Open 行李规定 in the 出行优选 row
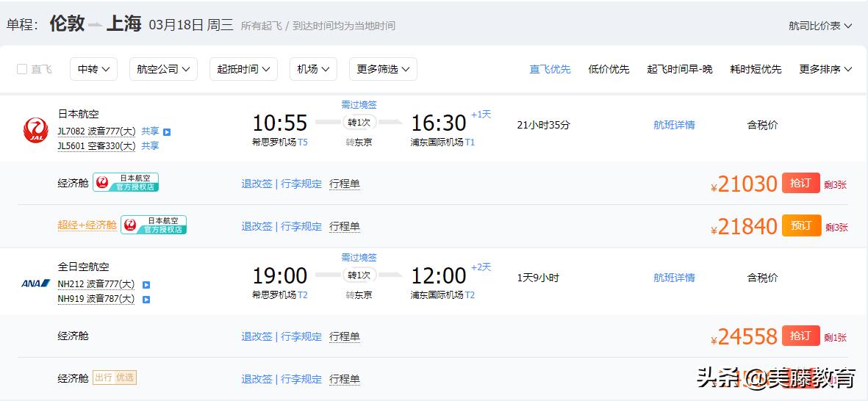 pos(301,379)
